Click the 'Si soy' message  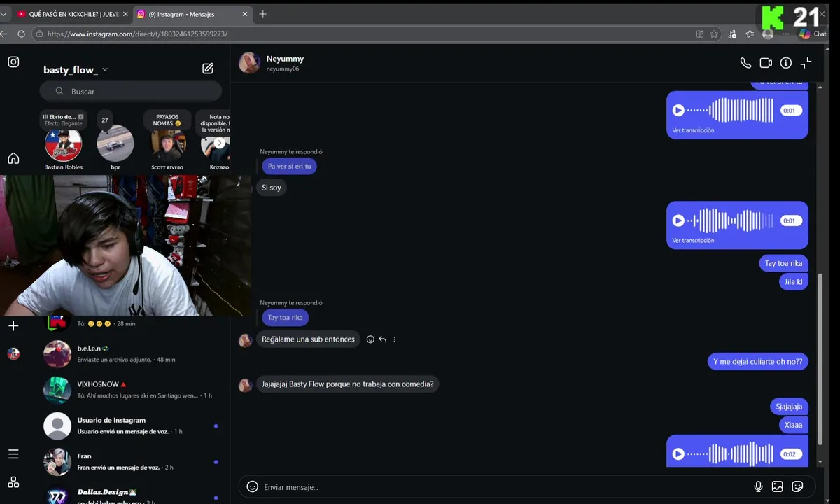(272, 188)
